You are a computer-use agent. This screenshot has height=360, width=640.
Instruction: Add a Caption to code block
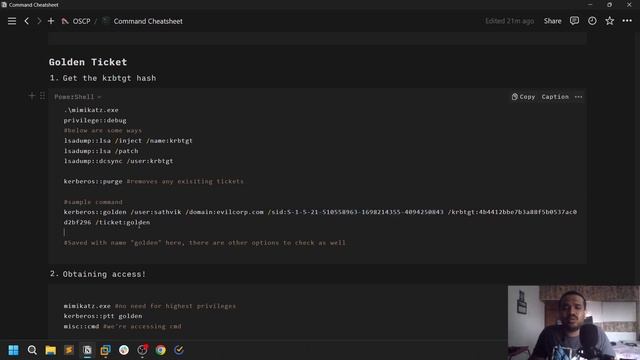pos(555,97)
